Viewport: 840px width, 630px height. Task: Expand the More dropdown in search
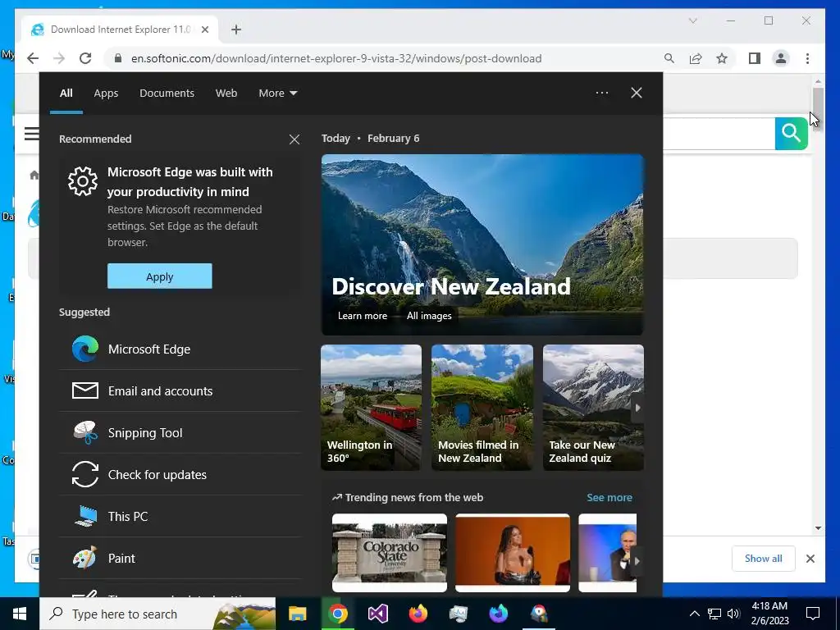pos(277,94)
